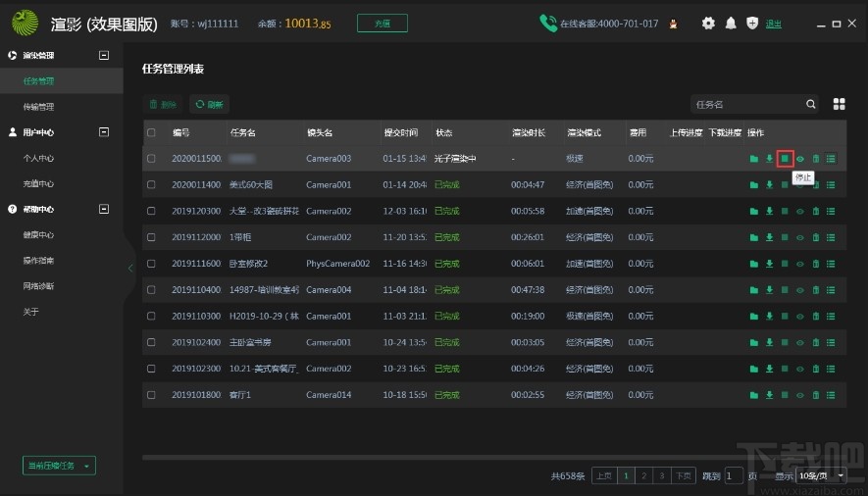
Task: Click the online customer service phone icon
Action: [x=547, y=24]
